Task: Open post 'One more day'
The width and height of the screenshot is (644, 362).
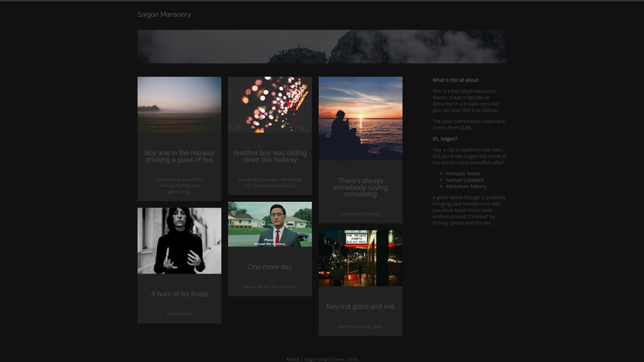Action: click(270, 267)
